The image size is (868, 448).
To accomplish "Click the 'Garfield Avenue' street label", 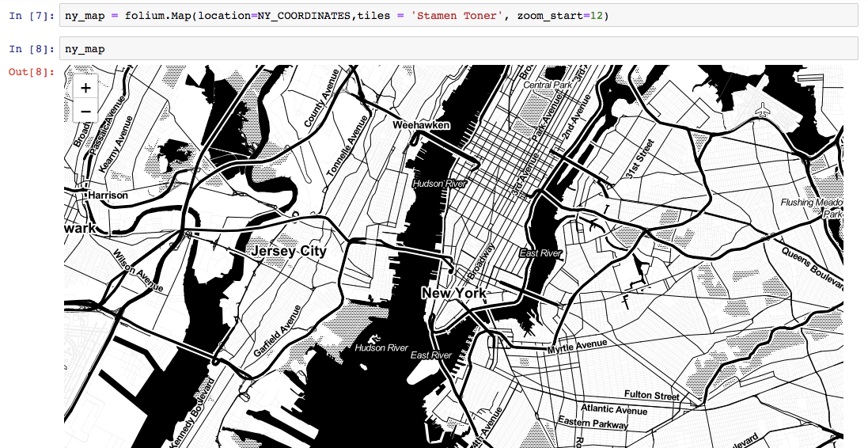I will tap(278, 331).
